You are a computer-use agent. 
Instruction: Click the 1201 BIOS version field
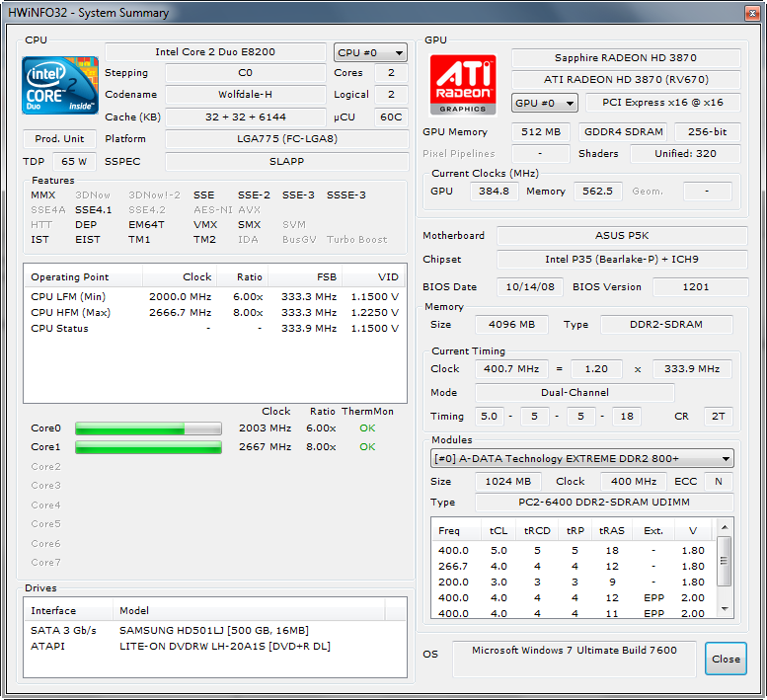[700, 286]
